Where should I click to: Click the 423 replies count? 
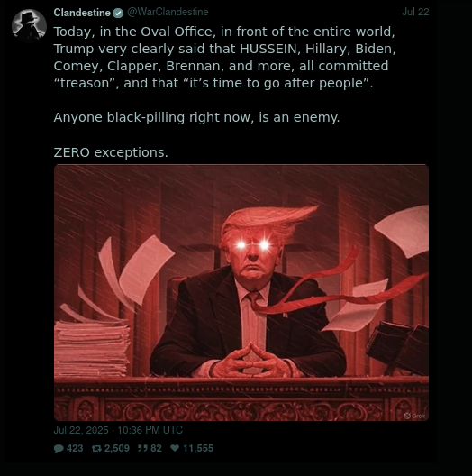coord(75,448)
